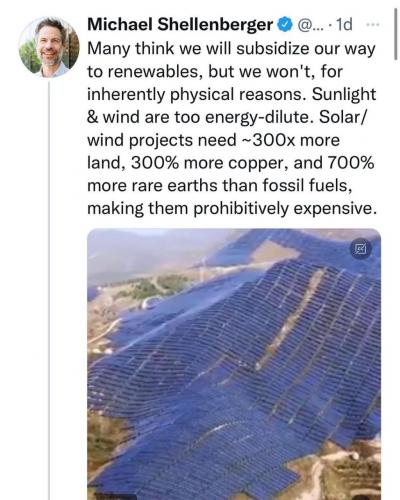Open the tweet via the 1d timestamp
Viewport: 400px width, 500px height.
pos(344,25)
